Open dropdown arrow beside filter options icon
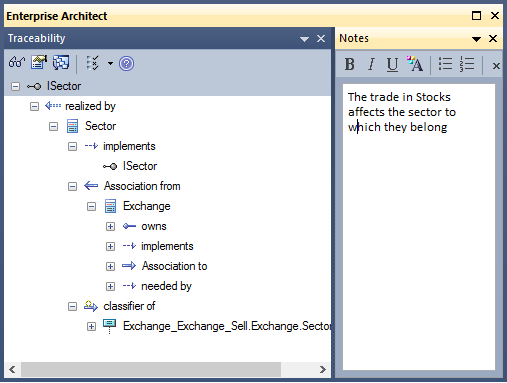The width and height of the screenshot is (507, 383). 110,63
